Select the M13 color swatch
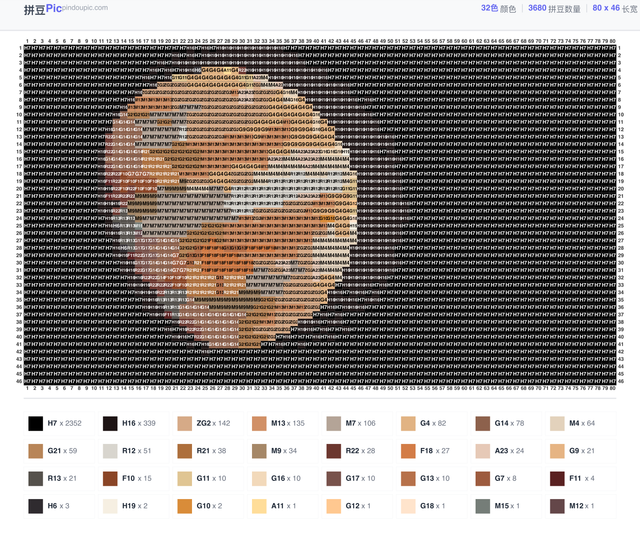The width and height of the screenshot is (640, 541). coord(259,423)
